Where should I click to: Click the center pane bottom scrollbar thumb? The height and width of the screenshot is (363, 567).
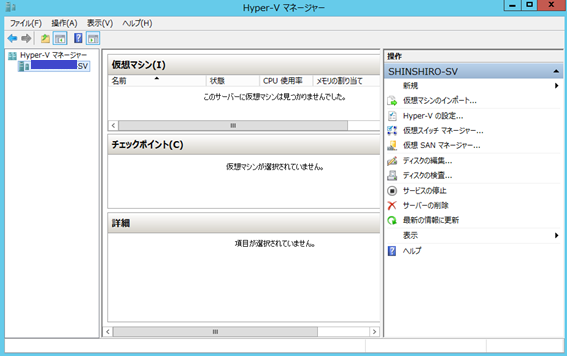(x=215, y=332)
